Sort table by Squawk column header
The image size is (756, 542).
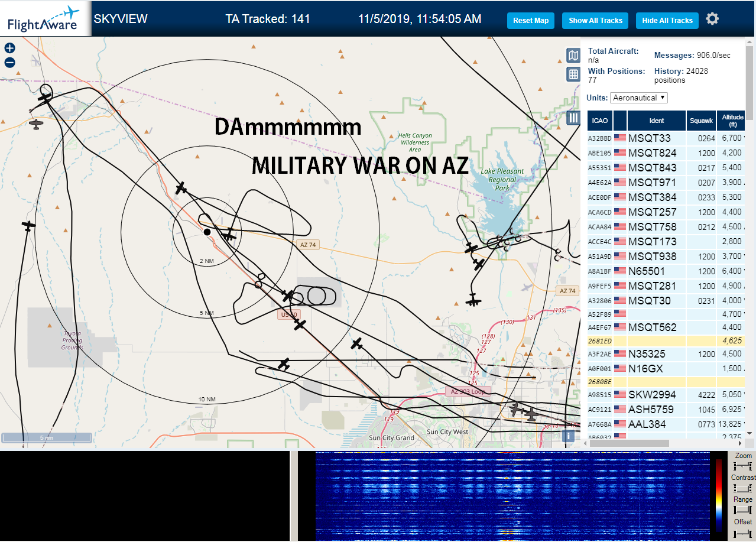pyautogui.click(x=700, y=121)
